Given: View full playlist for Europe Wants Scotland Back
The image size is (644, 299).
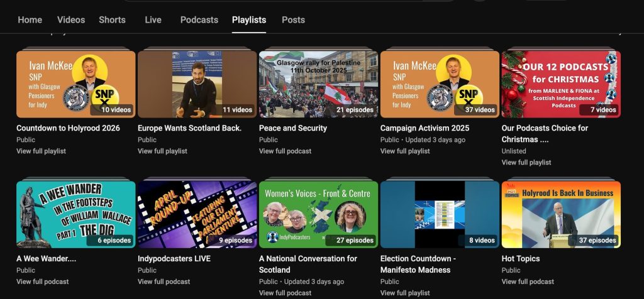Looking at the screenshot, I should click(162, 151).
